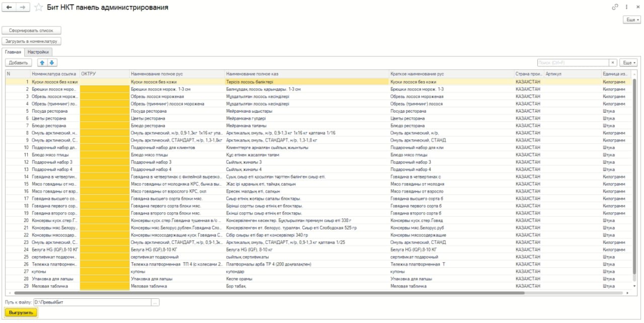Move row up with blue arrow

[x=42, y=62]
